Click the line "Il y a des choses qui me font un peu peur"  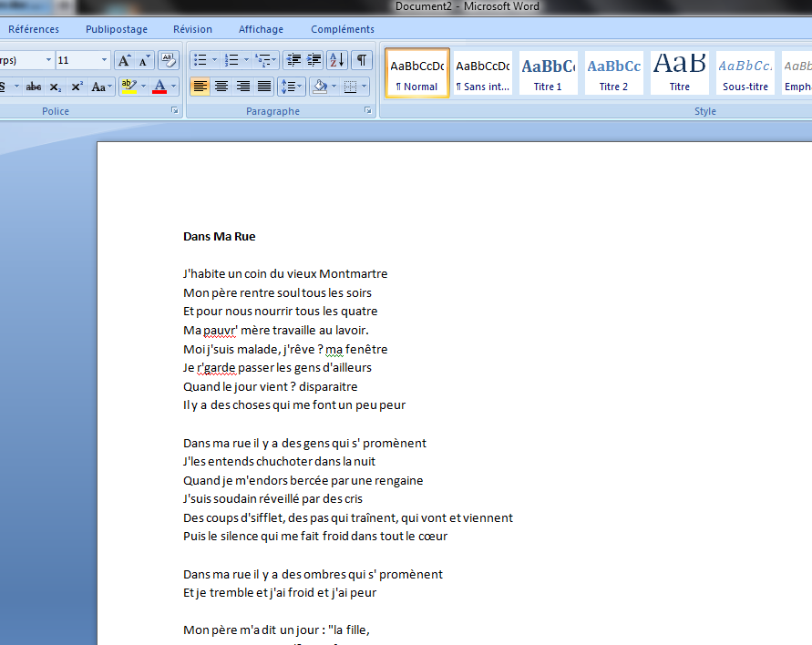point(294,405)
